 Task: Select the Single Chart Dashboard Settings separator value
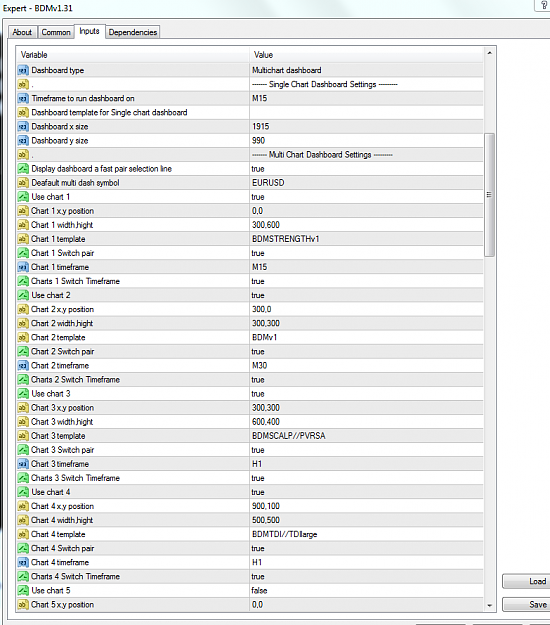coord(325,85)
